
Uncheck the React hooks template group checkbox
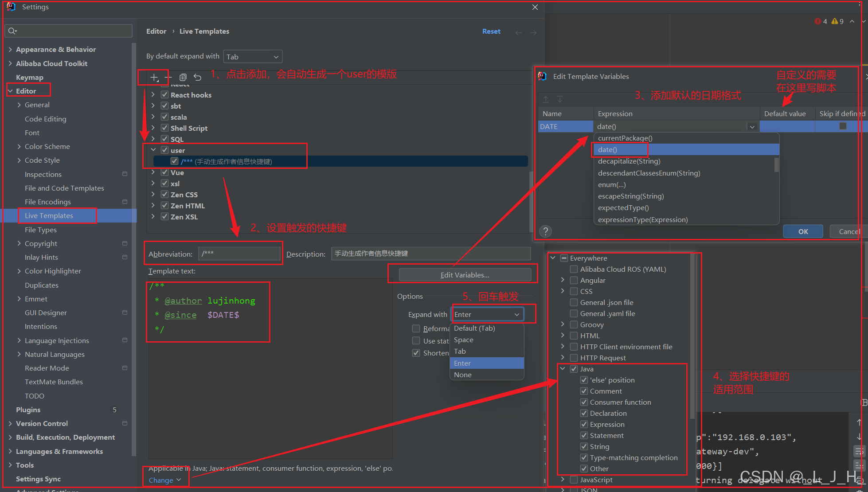pos(164,95)
